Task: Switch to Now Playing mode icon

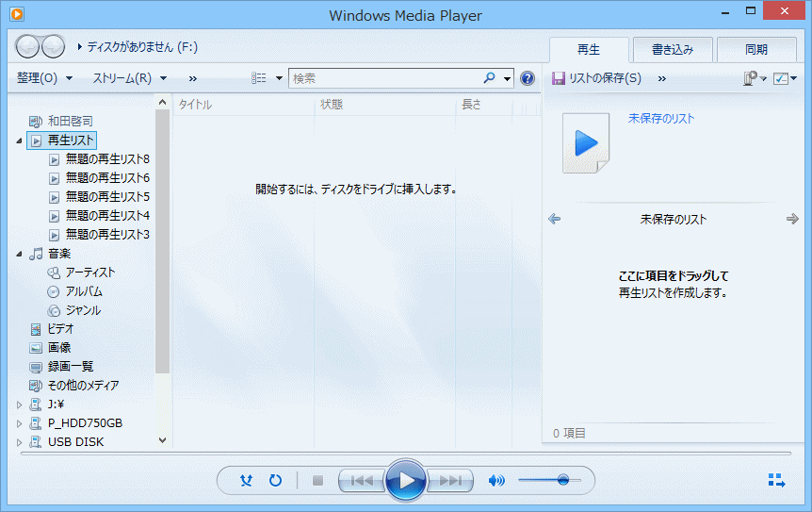Action: pyautogui.click(x=776, y=480)
